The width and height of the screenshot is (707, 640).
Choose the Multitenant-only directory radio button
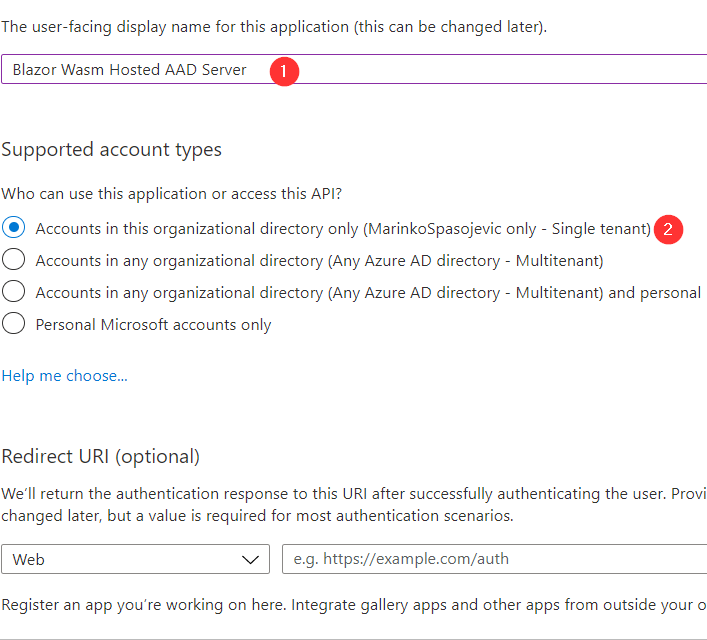[14, 260]
